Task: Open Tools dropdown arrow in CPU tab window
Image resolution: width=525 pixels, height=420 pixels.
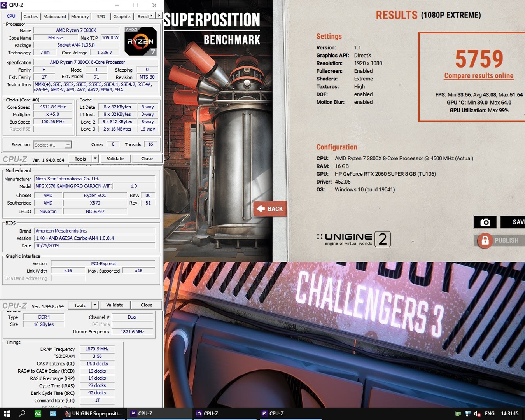Action: (95, 159)
